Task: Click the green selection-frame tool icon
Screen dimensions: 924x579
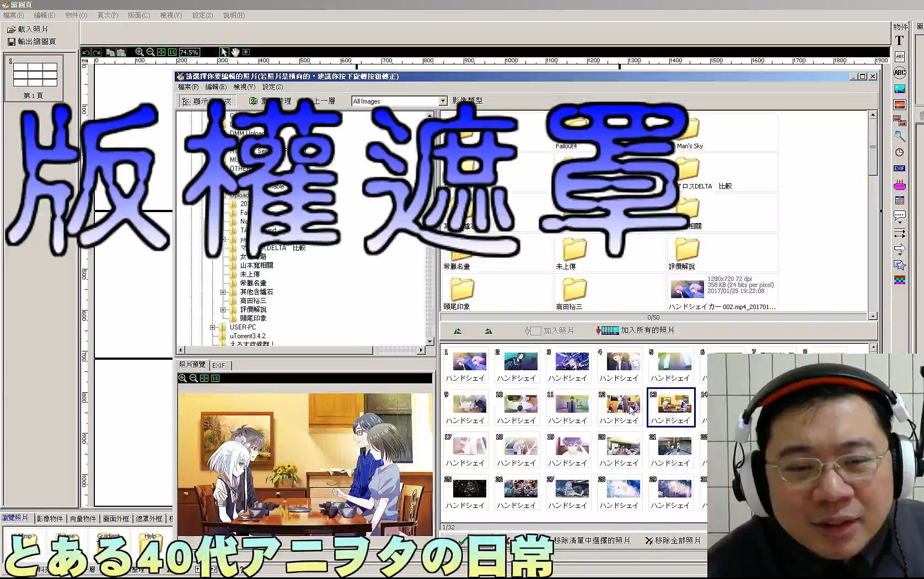Action: [246, 52]
